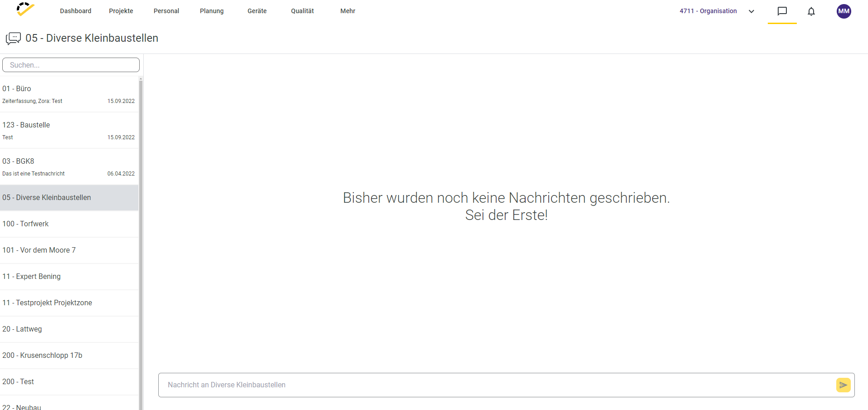Open the Qualität menu

point(302,11)
